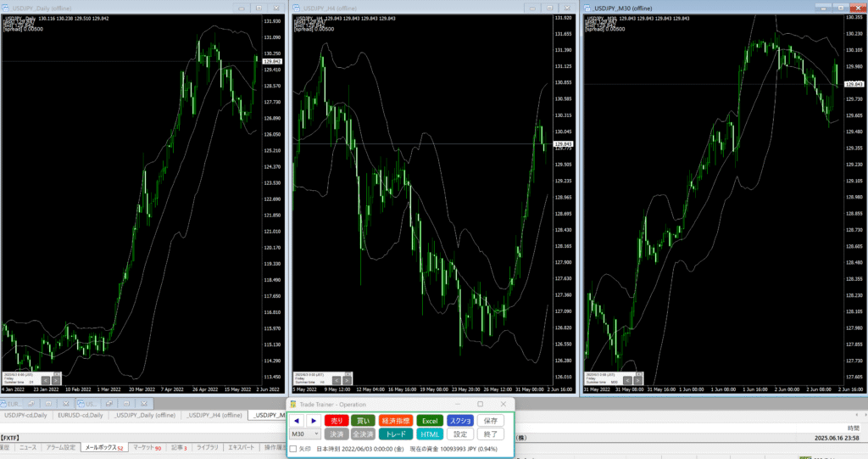Select the _USDJPY_H4 (offline) tab
Viewport: 868px width, 459px height.
coord(214,415)
